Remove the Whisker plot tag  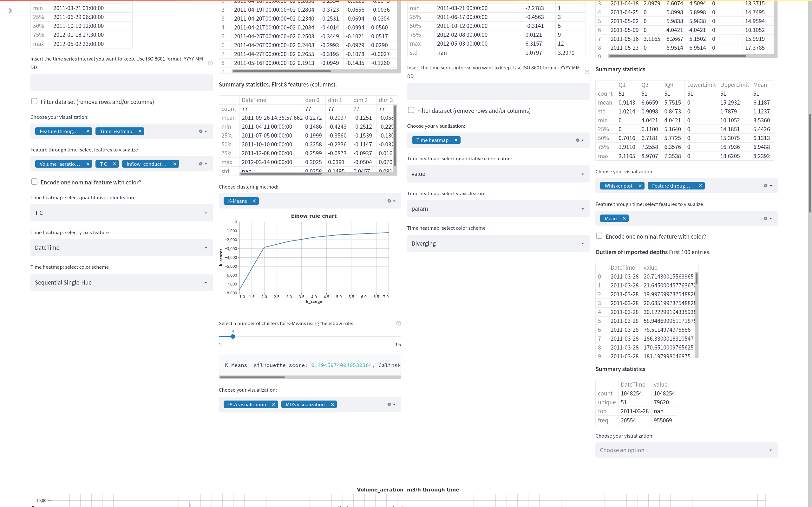point(640,186)
